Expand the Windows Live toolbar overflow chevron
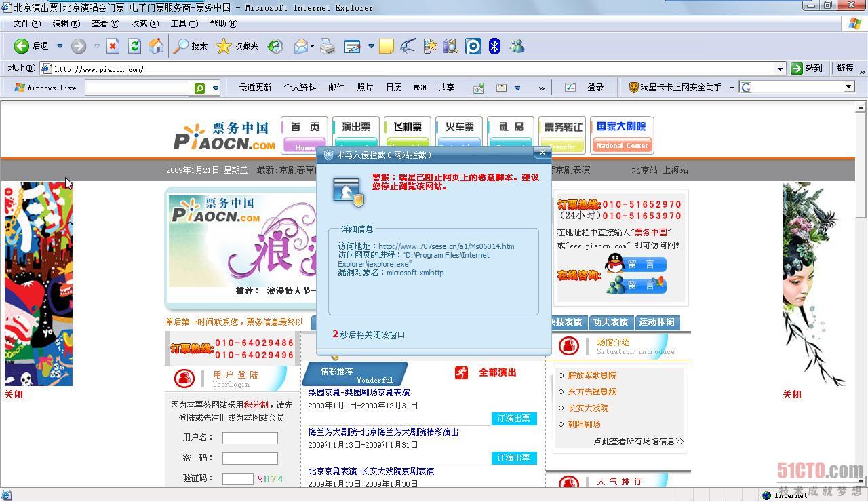The height and width of the screenshot is (502, 868). click(541, 88)
